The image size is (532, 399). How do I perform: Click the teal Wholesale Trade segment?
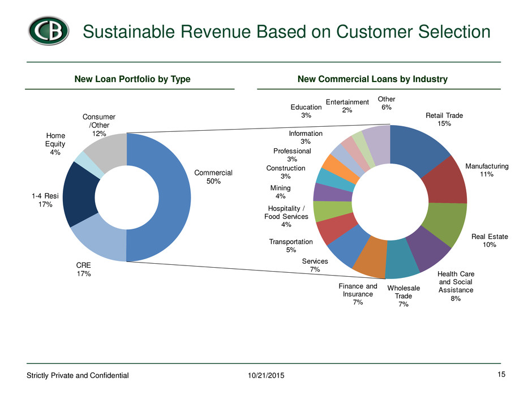click(402, 259)
